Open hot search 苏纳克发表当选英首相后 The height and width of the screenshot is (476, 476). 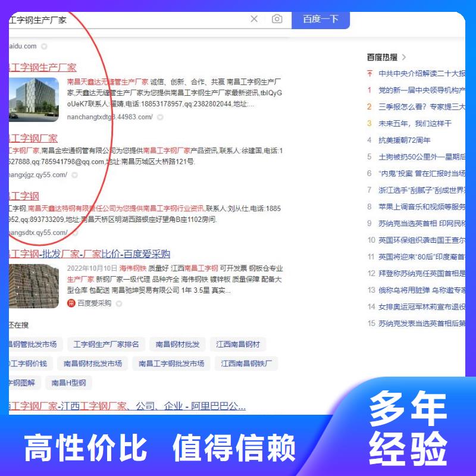422,324
